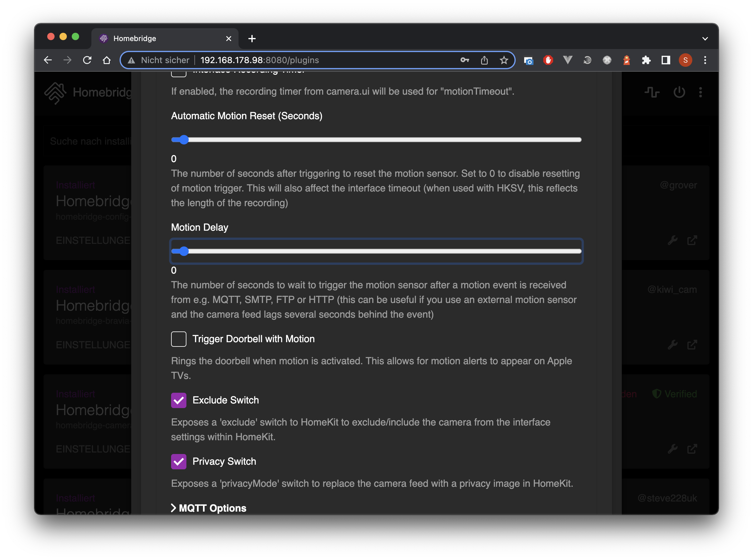Click the browser reload button

click(x=87, y=60)
